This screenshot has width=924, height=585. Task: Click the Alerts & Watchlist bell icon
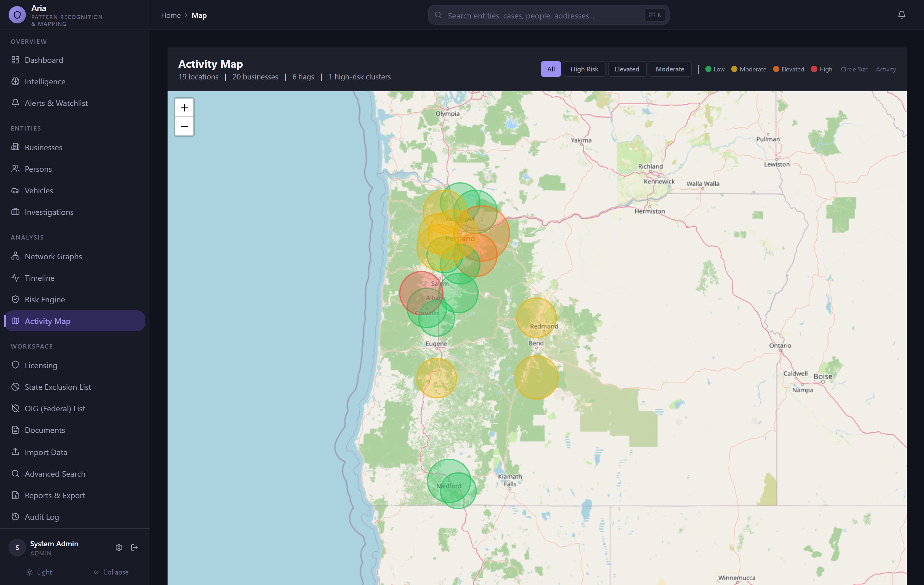click(x=15, y=103)
